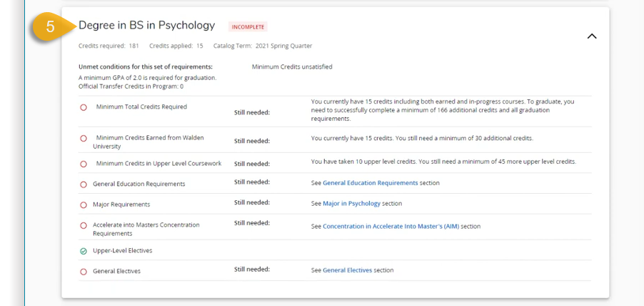The height and width of the screenshot is (306, 644).
Task: Click 'Still needed:' in Minimum Total Credits row
Action: pyautogui.click(x=252, y=112)
